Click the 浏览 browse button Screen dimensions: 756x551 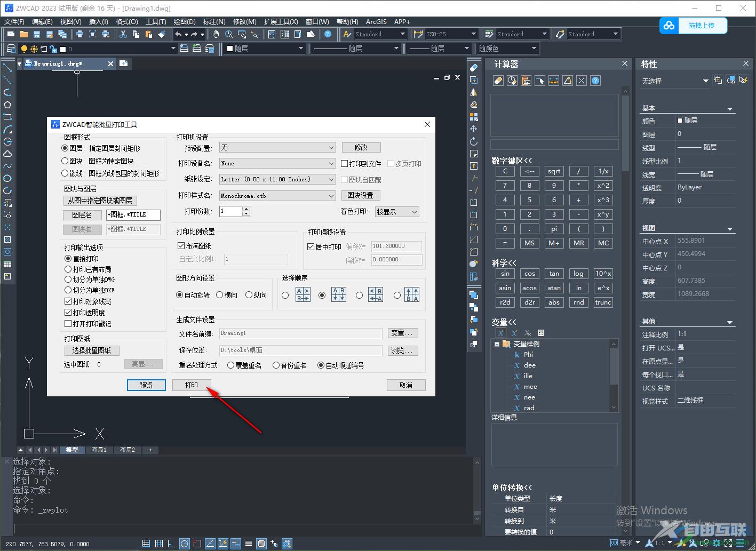point(402,350)
